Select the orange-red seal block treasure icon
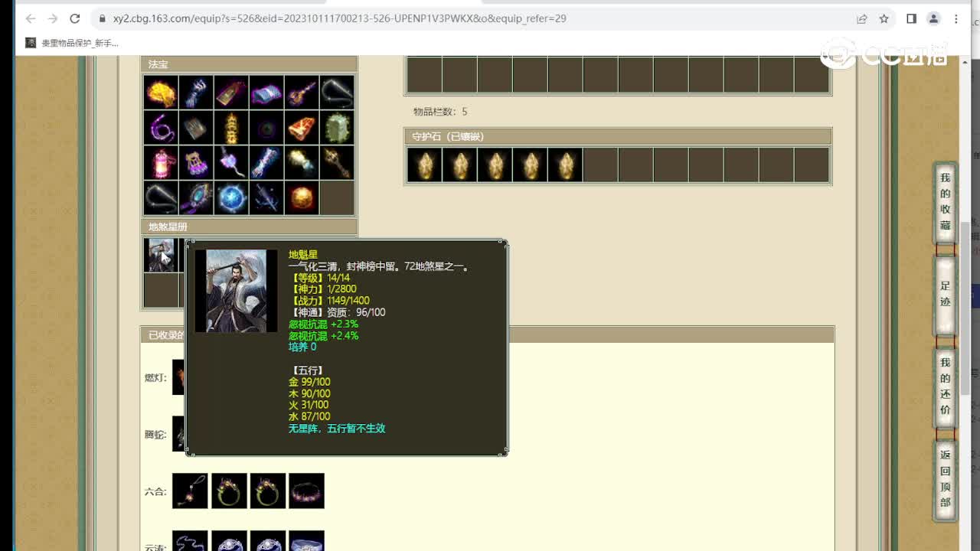 (302, 127)
